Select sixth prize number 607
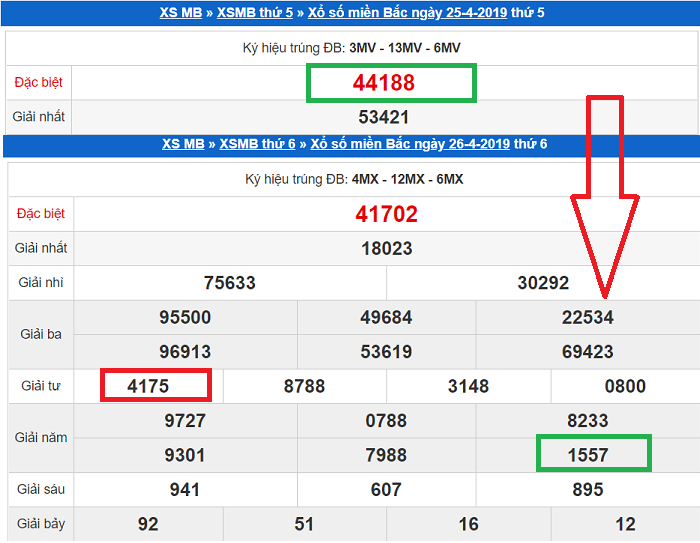 click(x=386, y=489)
